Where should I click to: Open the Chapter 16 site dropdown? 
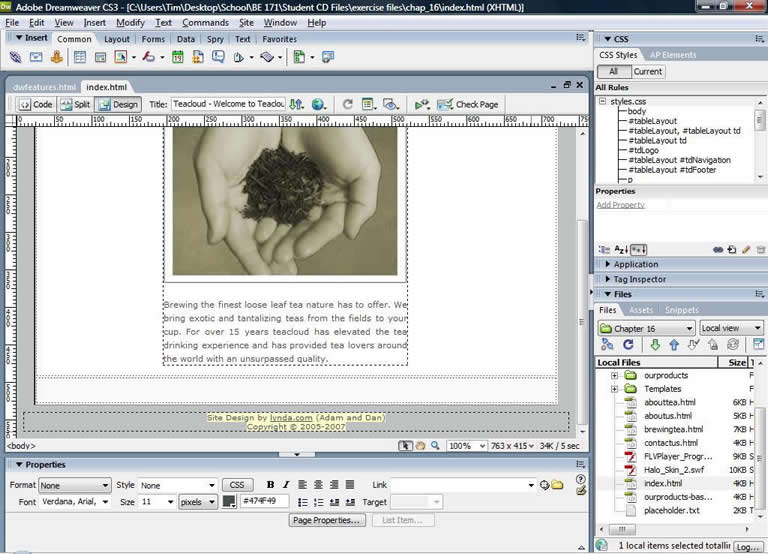(647, 328)
